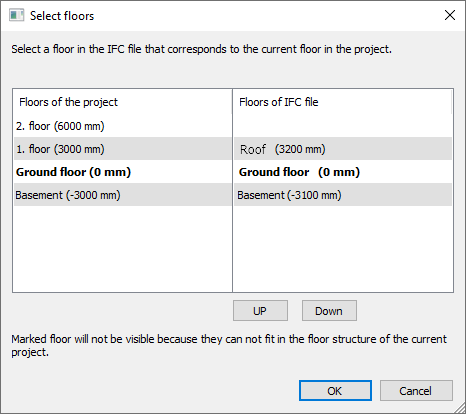466x414 pixels.
Task: Select the Roof (3200 mm) IFC floor
Action: coord(343,149)
